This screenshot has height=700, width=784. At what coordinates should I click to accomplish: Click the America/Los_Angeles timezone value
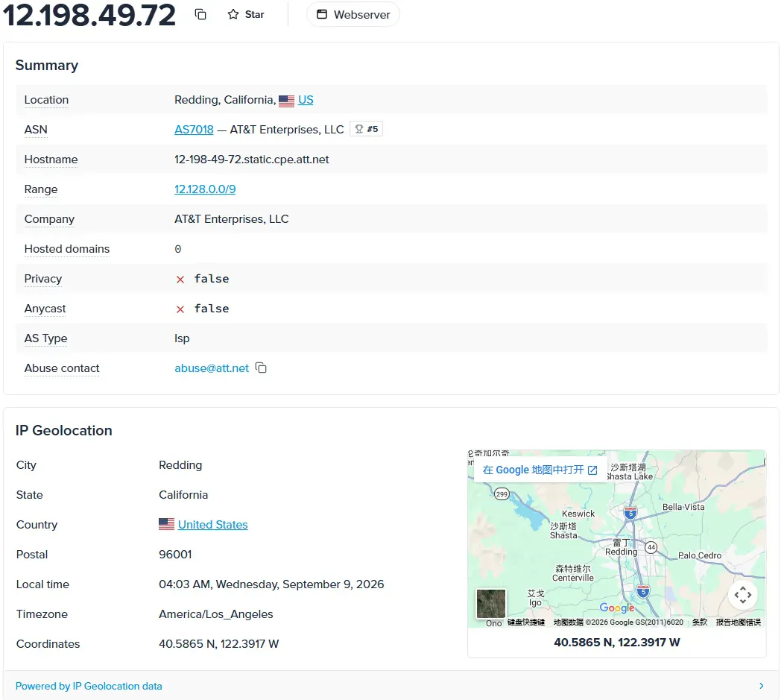click(x=216, y=614)
